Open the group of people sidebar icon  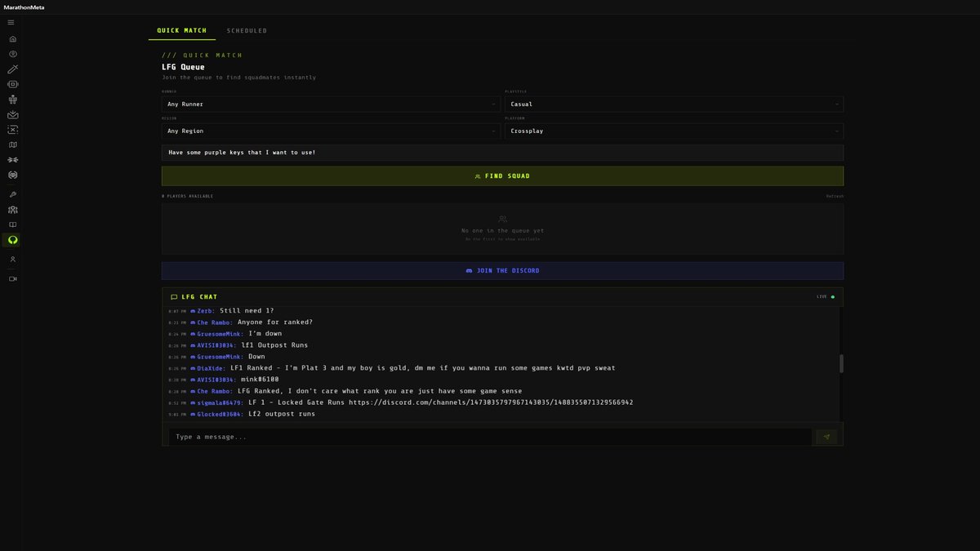click(12, 210)
